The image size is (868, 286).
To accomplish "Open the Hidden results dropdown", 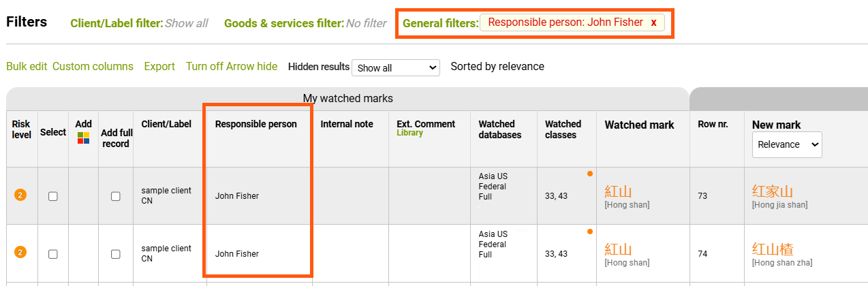I will coord(396,68).
